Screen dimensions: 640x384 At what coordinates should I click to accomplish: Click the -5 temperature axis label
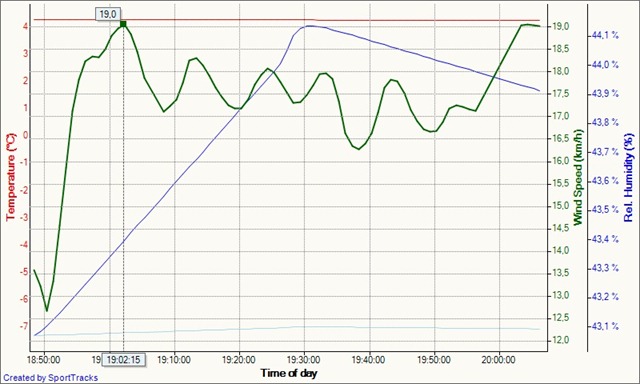coord(24,271)
